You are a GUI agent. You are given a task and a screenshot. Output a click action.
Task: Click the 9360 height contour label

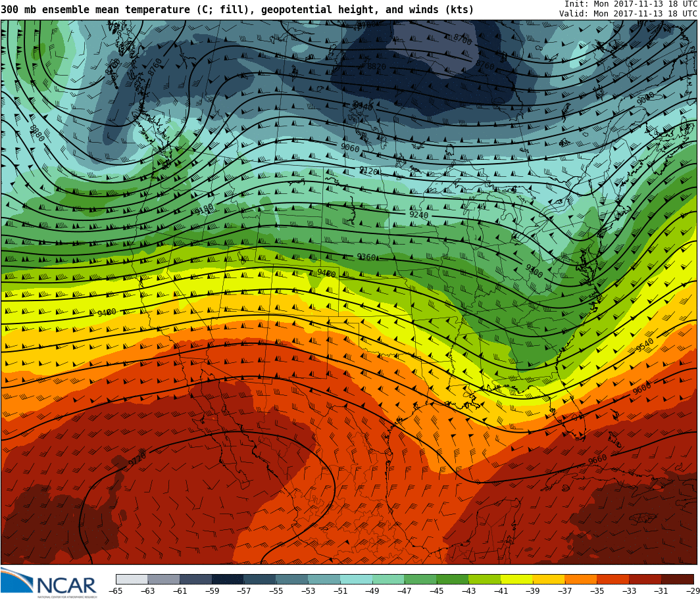366,257
